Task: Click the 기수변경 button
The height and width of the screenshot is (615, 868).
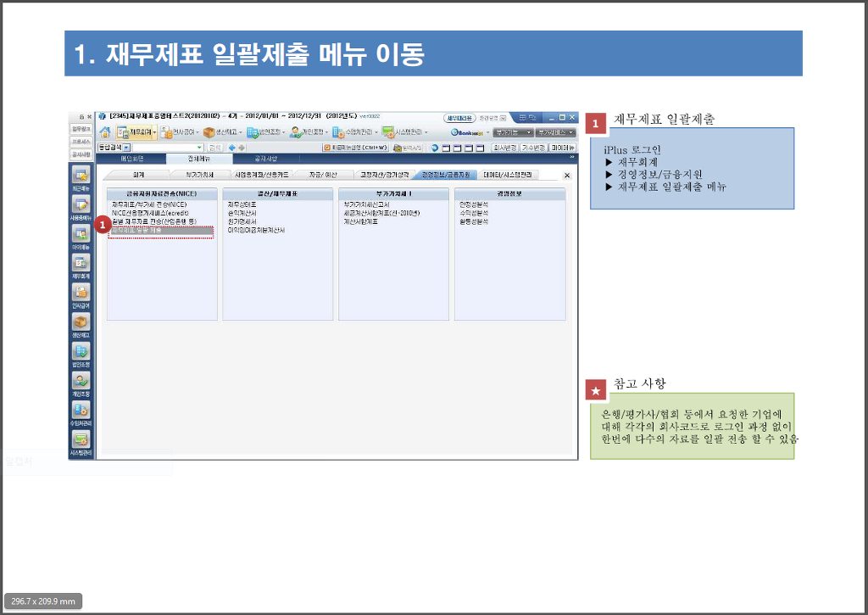Action: tap(534, 148)
